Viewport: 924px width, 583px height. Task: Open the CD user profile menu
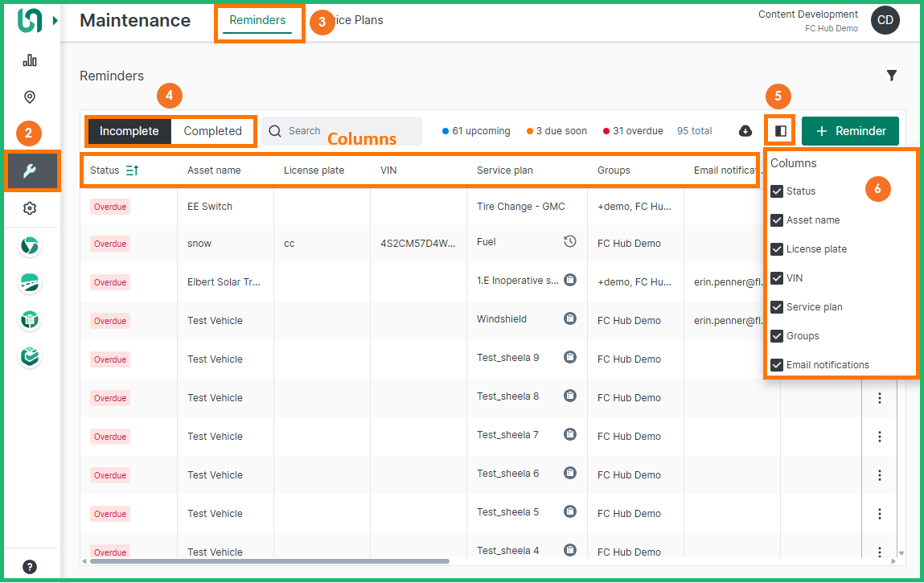pyautogui.click(x=885, y=21)
